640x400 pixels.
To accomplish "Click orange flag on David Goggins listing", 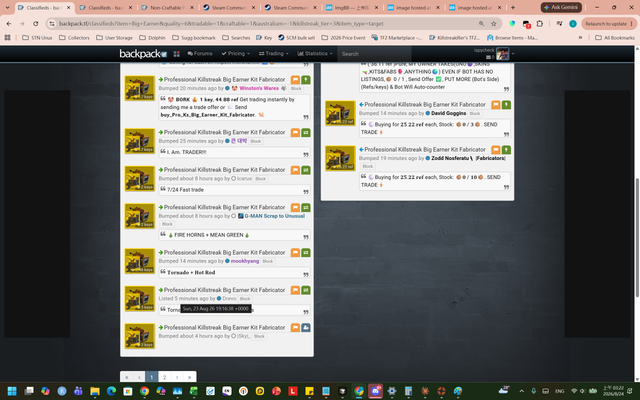I will point(496,105).
